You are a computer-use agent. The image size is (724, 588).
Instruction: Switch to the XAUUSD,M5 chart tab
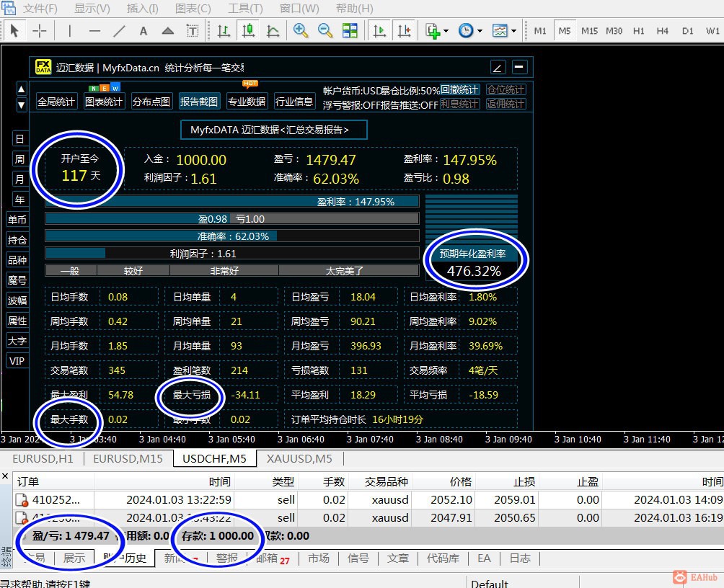click(299, 458)
